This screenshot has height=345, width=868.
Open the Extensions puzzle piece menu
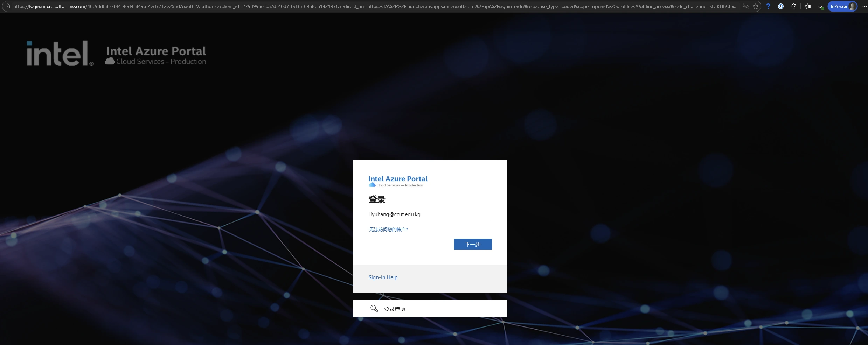click(793, 6)
